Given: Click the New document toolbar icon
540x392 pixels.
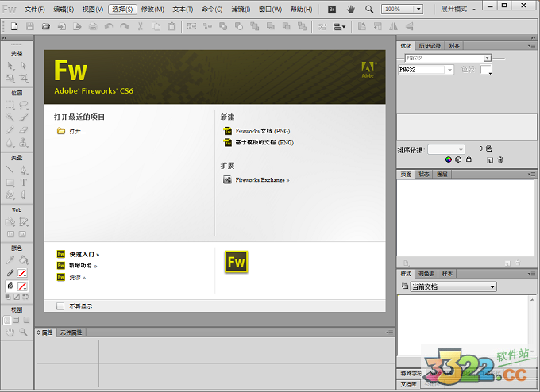Looking at the screenshot, I should tap(14, 26).
